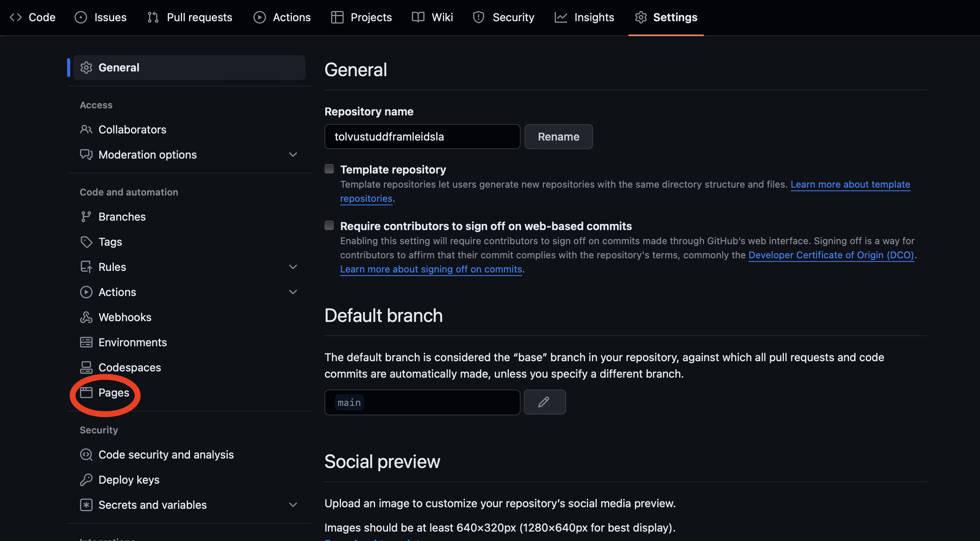
Task: Click the Moderation options comment icon
Action: pos(86,155)
